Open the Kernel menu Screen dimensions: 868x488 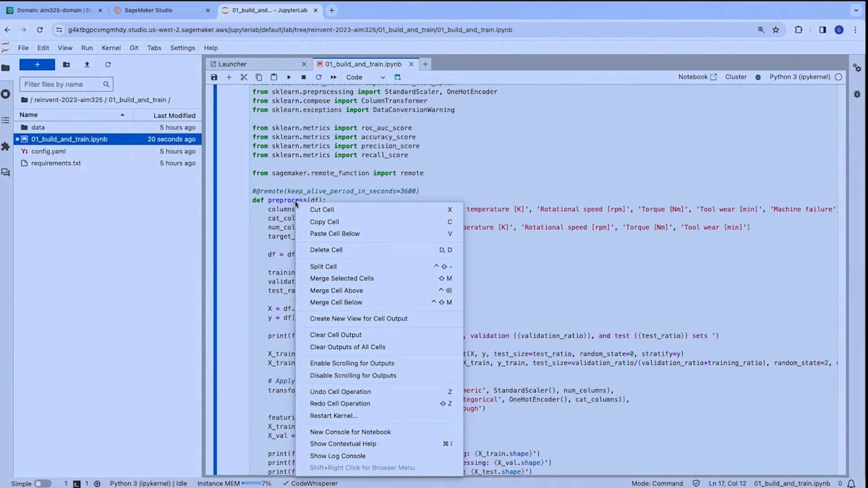(111, 48)
